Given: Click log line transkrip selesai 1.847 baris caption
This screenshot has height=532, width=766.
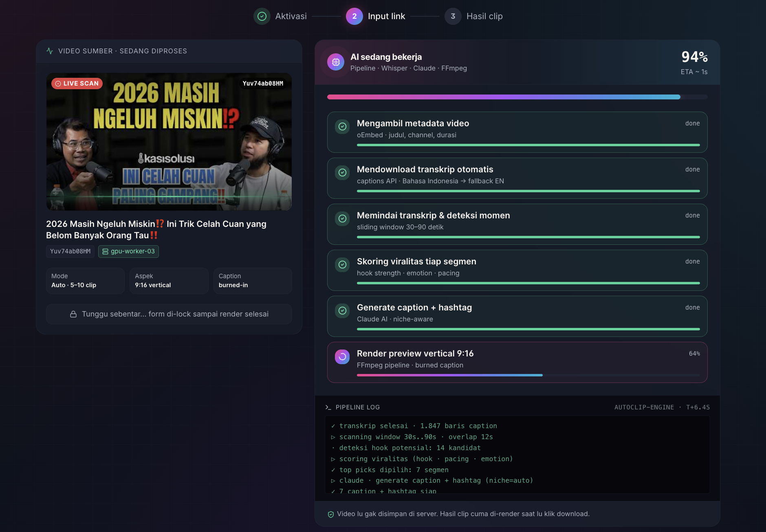Looking at the screenshot, I should (414, 426).
